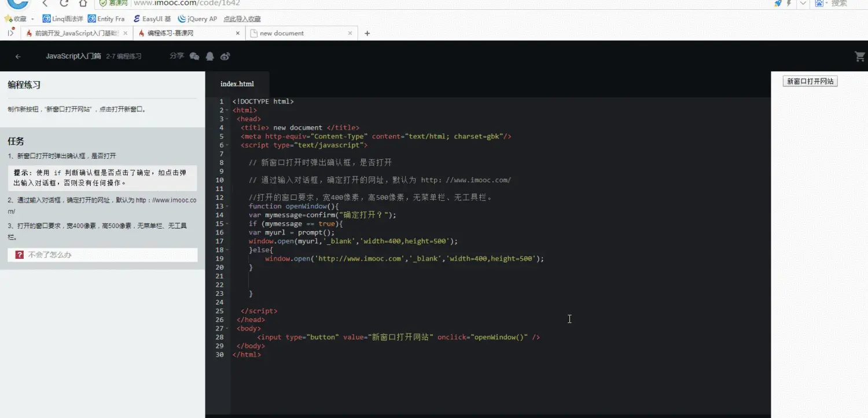Image resolution: width=868 pixels, height=418 pixels.
Task: Open a new browser tab with plus
Action: 367,34
